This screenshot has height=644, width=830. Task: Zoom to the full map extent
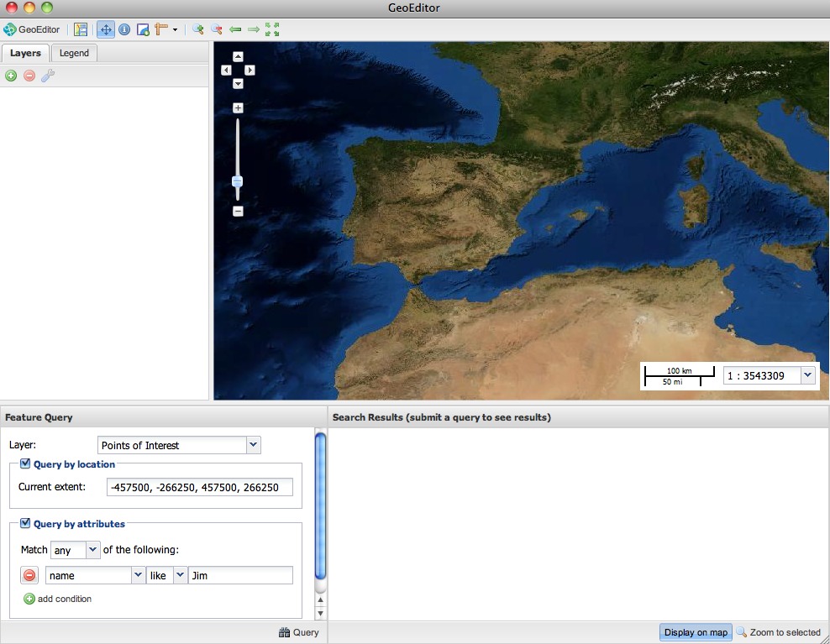pyautogui.click(x=272, y=29)
